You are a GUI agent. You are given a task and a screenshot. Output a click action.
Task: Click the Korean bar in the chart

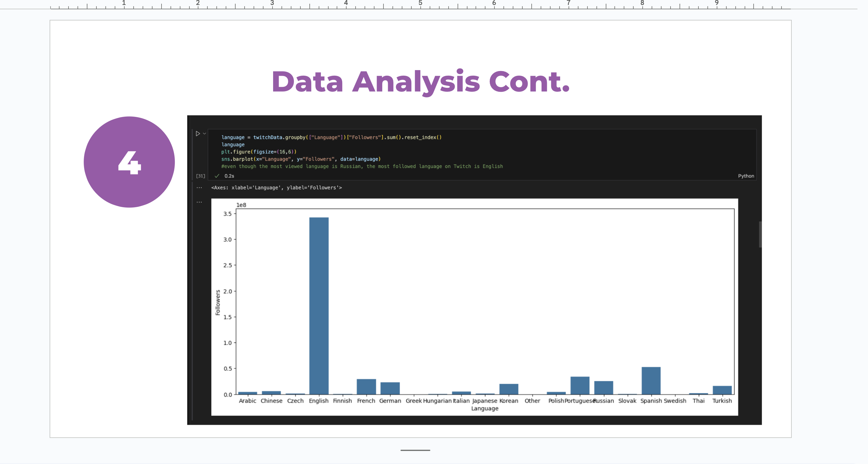[508, 389]
